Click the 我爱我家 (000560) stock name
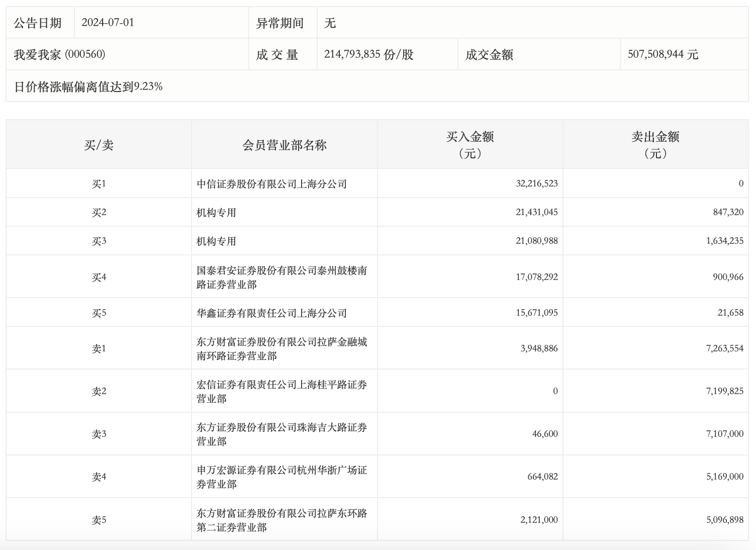The image size is (756, 550). pyautogui.click(x=59, y=54)
